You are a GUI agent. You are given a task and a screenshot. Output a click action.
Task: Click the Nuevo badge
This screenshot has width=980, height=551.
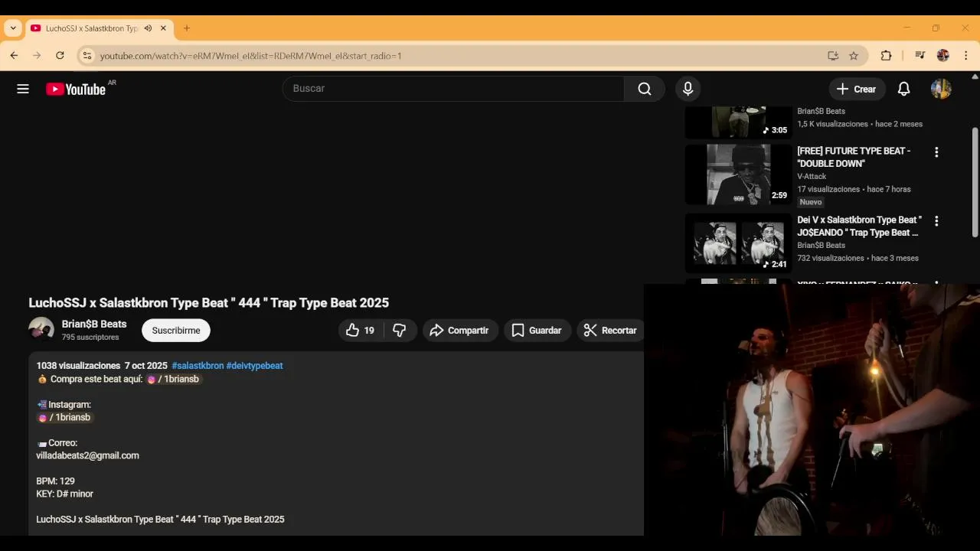coord(811,202)
